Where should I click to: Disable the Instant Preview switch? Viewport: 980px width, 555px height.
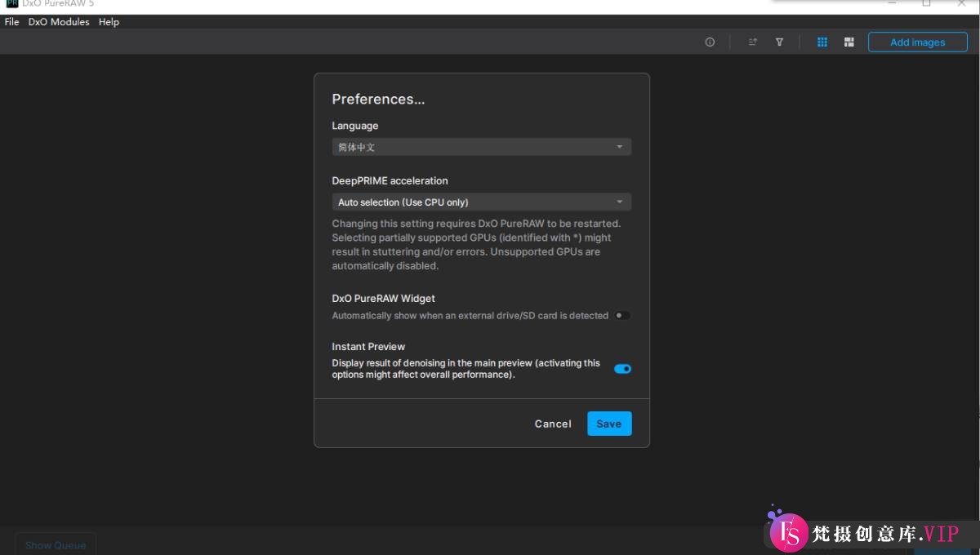point(622,369)
